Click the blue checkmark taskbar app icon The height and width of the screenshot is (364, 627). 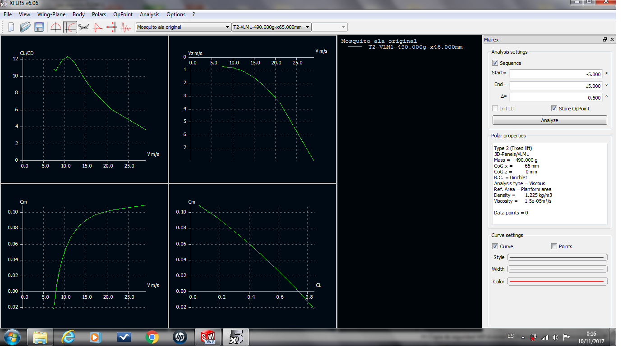tap(124, 337)
